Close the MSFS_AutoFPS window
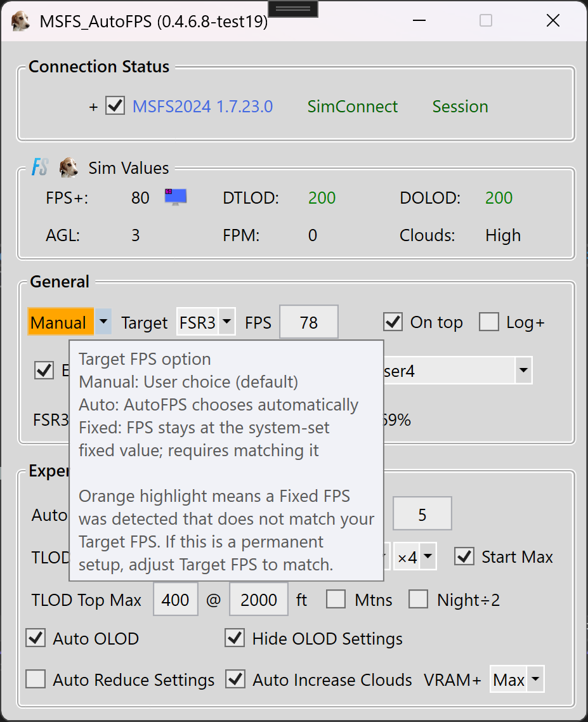The image size is (588, 722). click(x=552, y=21)
